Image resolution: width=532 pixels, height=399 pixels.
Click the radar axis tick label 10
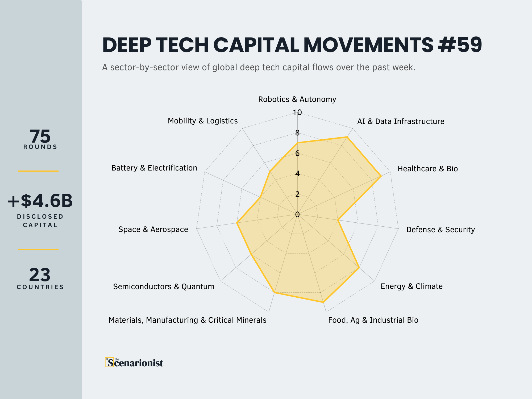tap(297, 113)
